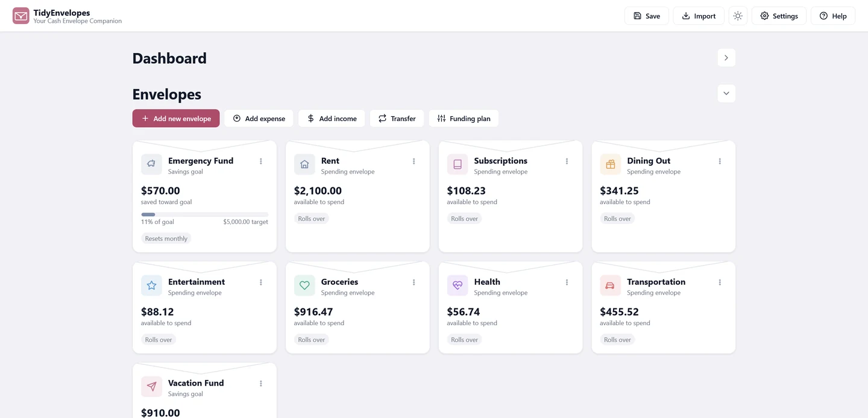Click the Save button
The height and width of the screenshot is (418, 868).
pos(647,16)
